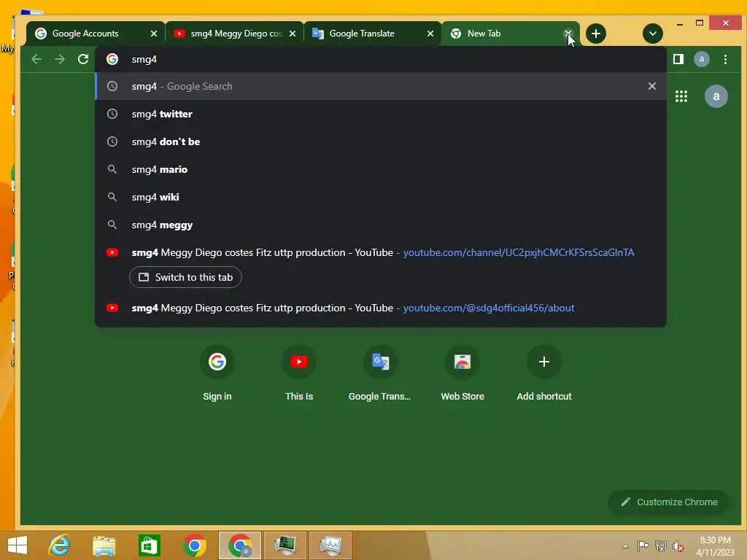Close the Google Translate tab
The image size is (747, 560).
[x=430, y=34]
